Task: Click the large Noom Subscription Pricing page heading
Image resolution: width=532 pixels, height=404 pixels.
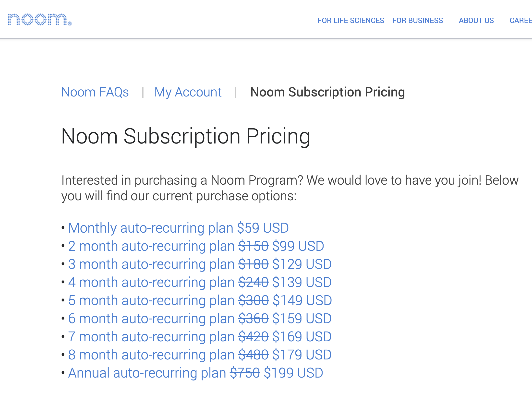Action: [x=186, y=136]
